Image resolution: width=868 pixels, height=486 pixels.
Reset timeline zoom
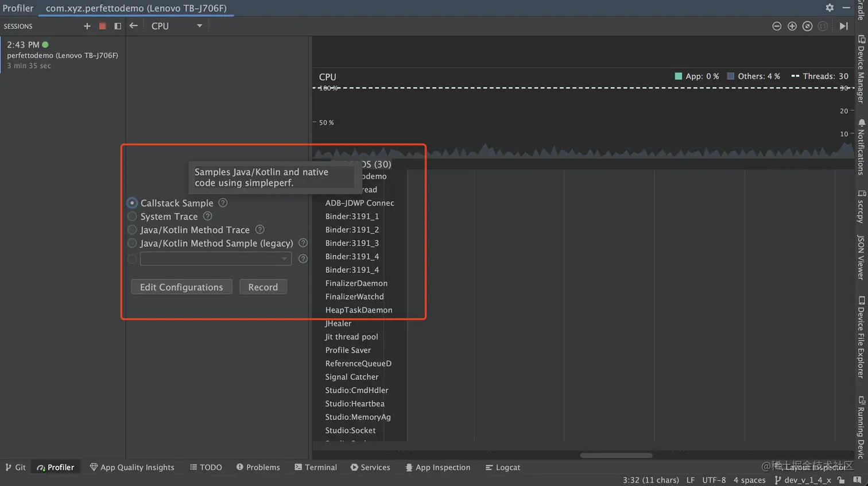807,26
